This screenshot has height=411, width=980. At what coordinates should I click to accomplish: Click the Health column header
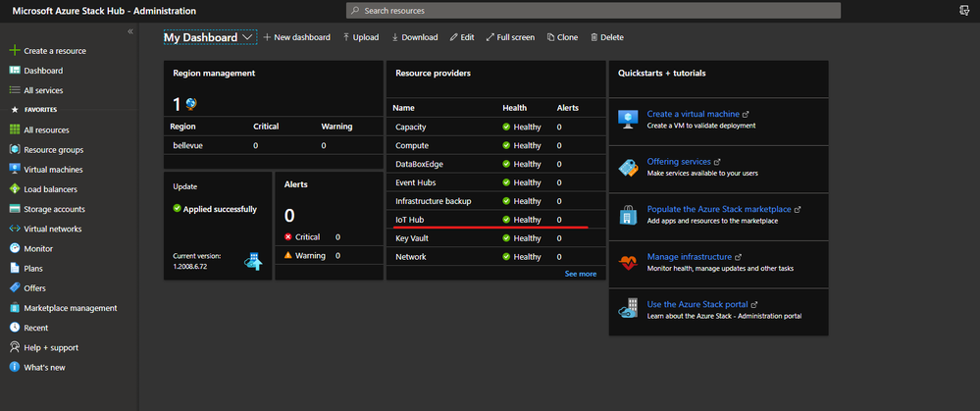[515, 108]
